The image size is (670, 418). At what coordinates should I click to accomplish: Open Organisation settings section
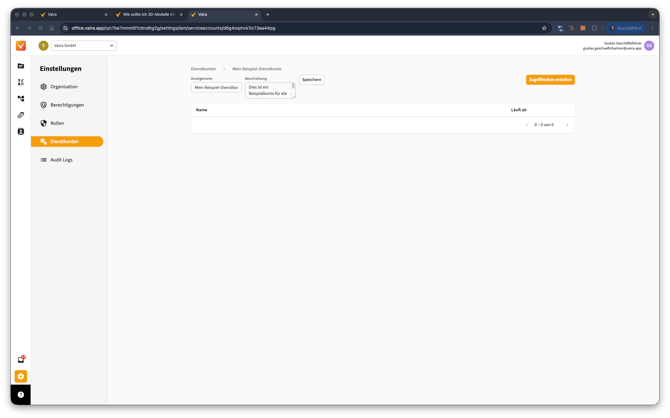click(x=64, y=87)
